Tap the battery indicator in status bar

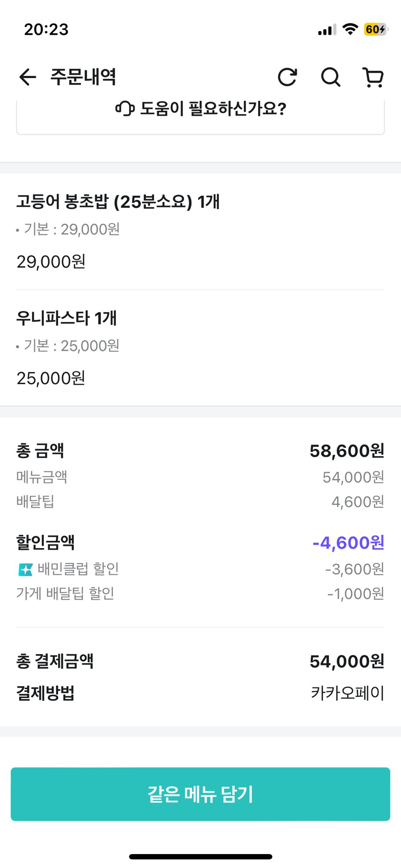tap(376, 29)
